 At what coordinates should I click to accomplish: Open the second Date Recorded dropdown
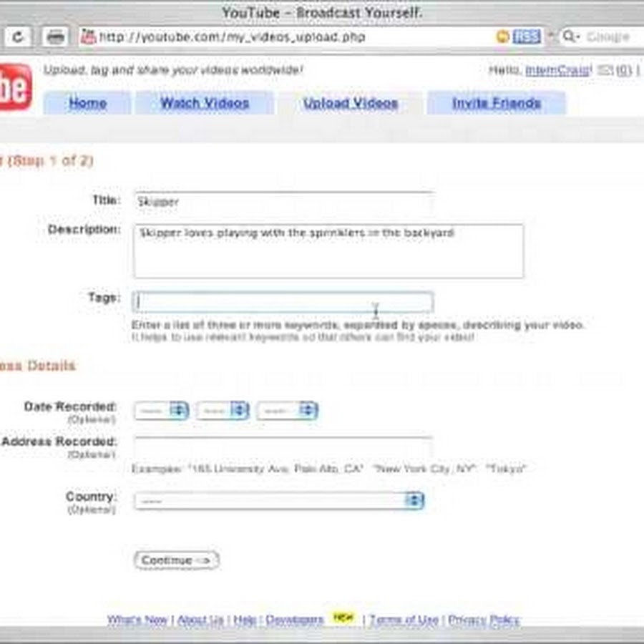(223, 410)
